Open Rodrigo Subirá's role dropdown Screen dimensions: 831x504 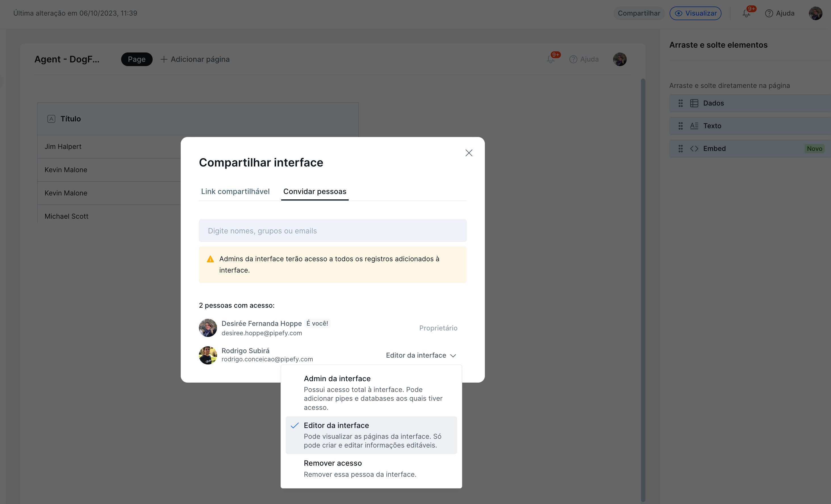coord(421,355)
